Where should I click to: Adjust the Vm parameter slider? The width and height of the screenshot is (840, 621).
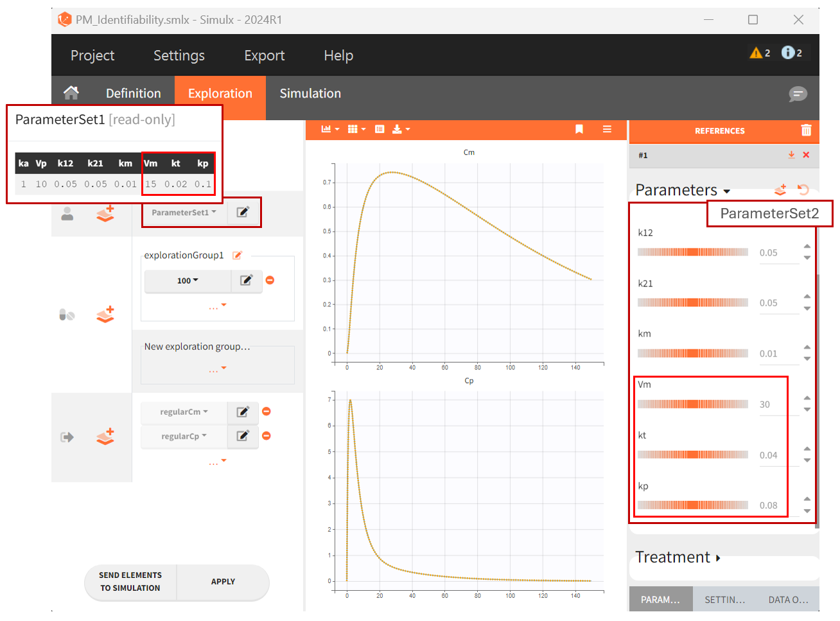tap(693, 404)
